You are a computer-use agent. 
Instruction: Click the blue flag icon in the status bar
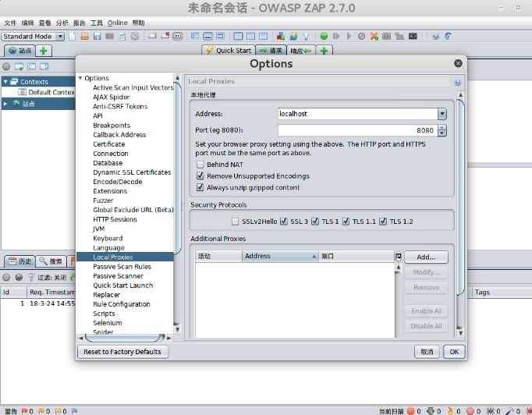[x=75, y=411]
